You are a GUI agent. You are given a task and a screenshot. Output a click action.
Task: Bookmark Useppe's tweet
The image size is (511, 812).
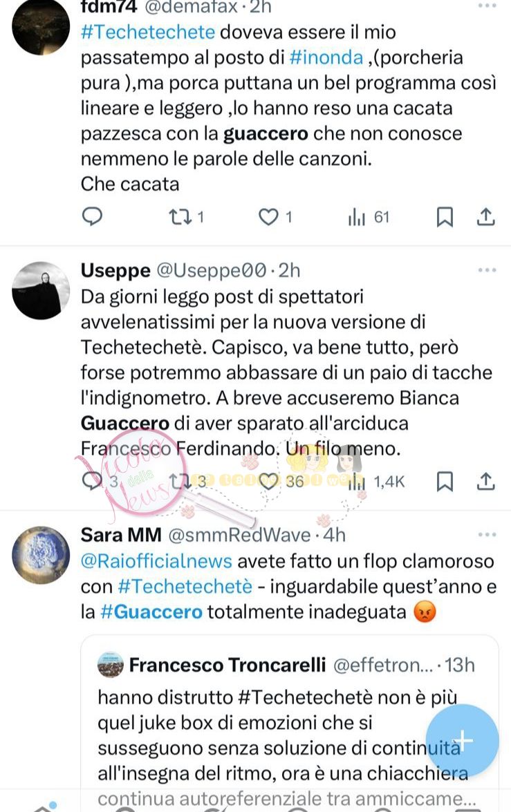tap(445, 482)
